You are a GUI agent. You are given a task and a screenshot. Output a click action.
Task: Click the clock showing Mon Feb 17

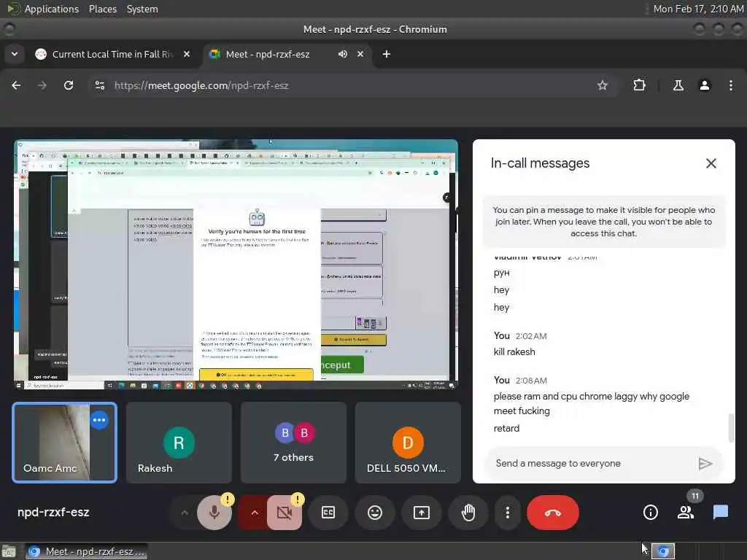click(698, 9)
